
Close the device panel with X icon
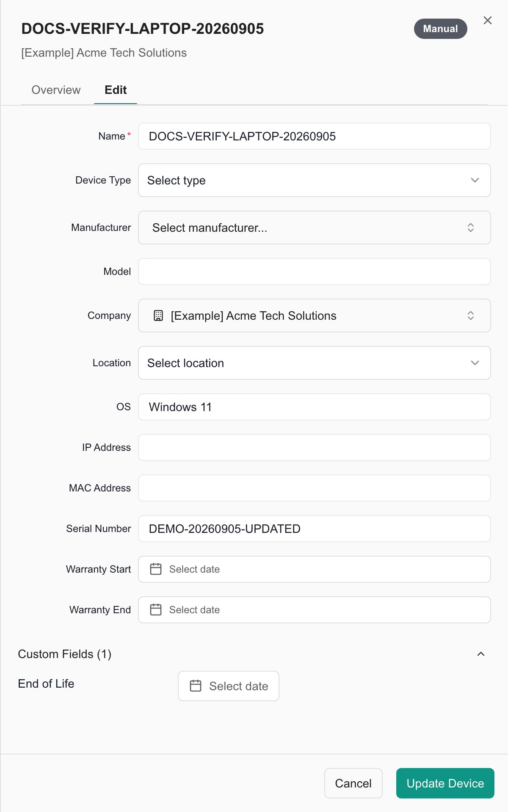point(487,20)
